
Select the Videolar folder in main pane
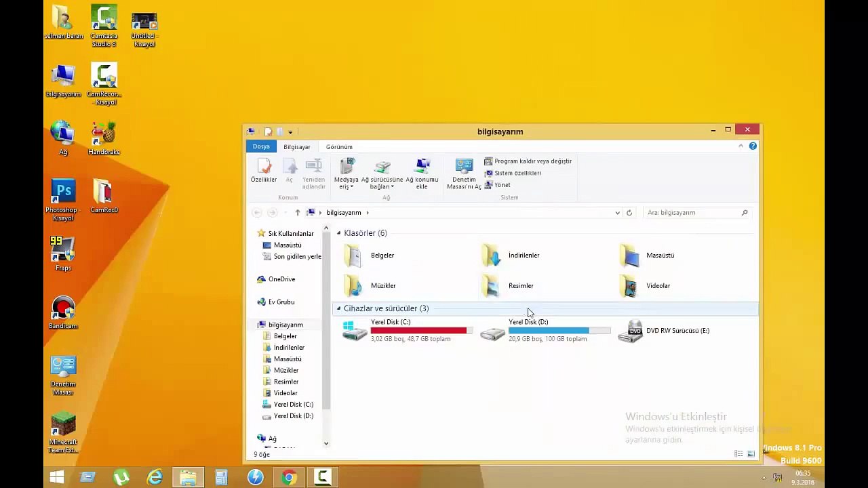point(645,285)
